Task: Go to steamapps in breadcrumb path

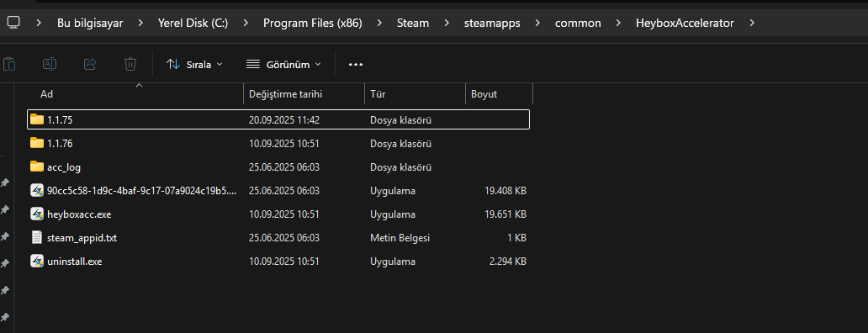Action: pos(492,24)
